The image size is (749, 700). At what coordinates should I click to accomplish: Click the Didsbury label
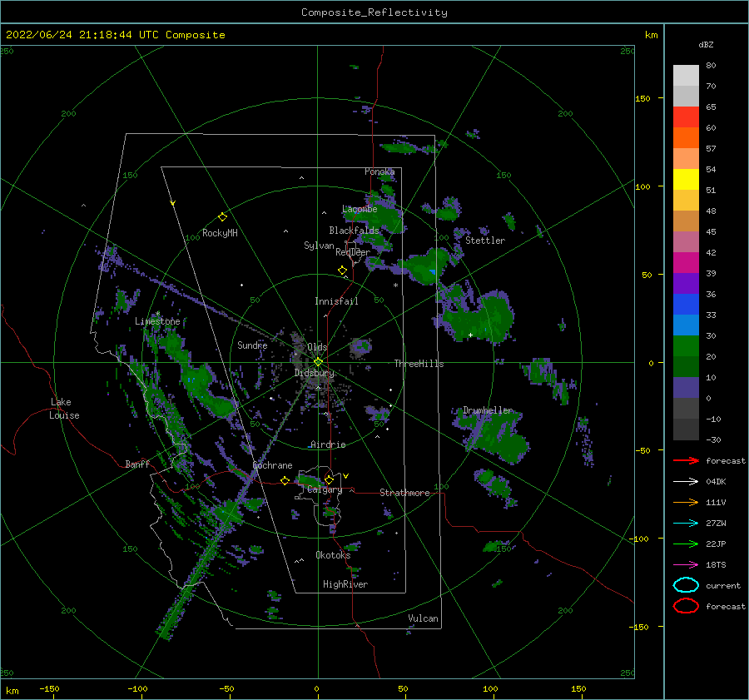coord(315,373)
